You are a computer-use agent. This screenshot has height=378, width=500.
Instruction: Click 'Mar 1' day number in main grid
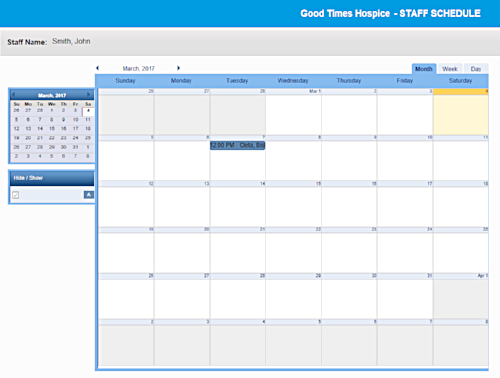(x=315, y=91)
